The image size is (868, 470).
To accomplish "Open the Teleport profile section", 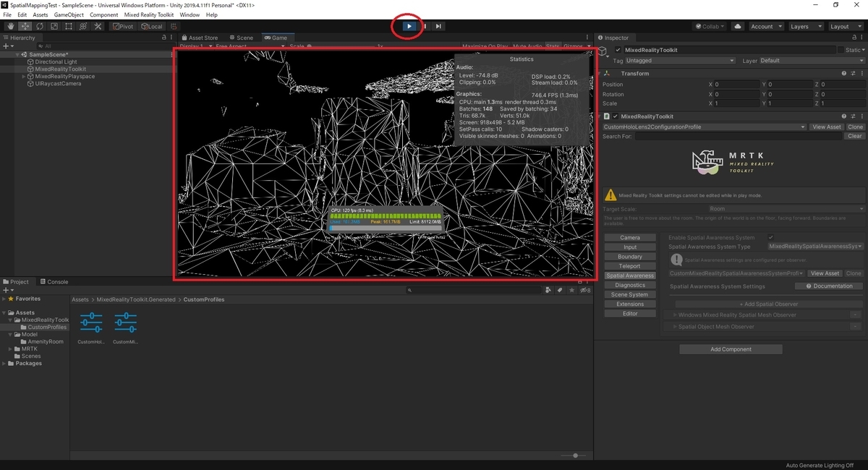I will pos(630,266).
